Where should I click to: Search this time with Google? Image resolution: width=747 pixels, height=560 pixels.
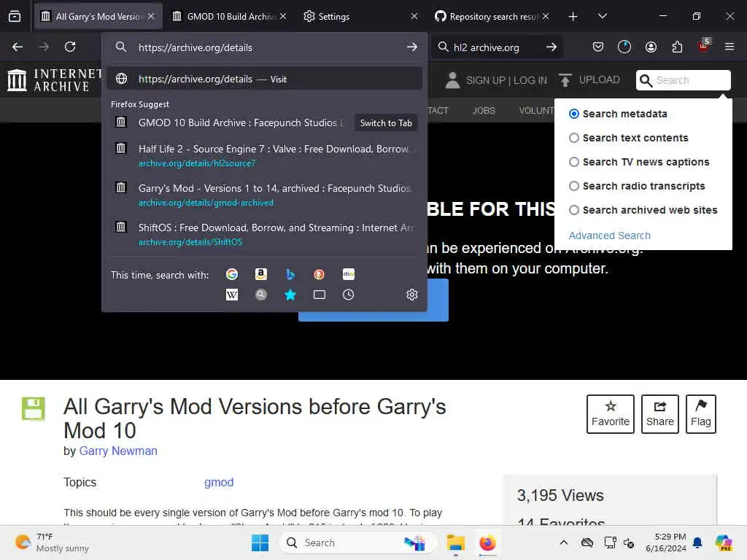tap(232, 274)
